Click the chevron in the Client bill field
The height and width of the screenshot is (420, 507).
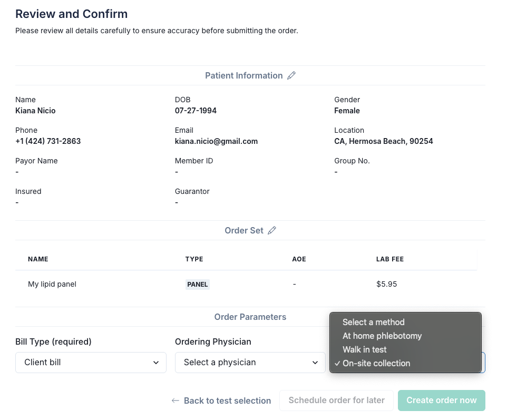click(156, 363)
